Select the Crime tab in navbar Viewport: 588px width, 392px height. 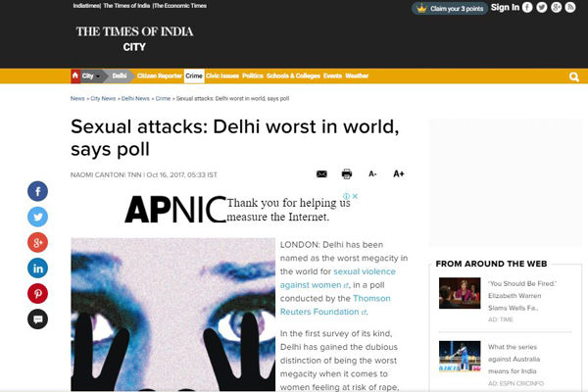pyautogui.click(x=194, y=76)
